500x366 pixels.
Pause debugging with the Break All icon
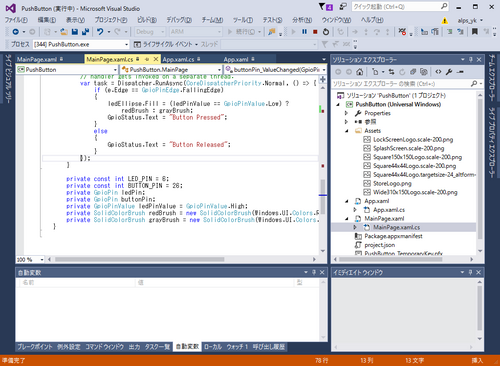(304, 32)
